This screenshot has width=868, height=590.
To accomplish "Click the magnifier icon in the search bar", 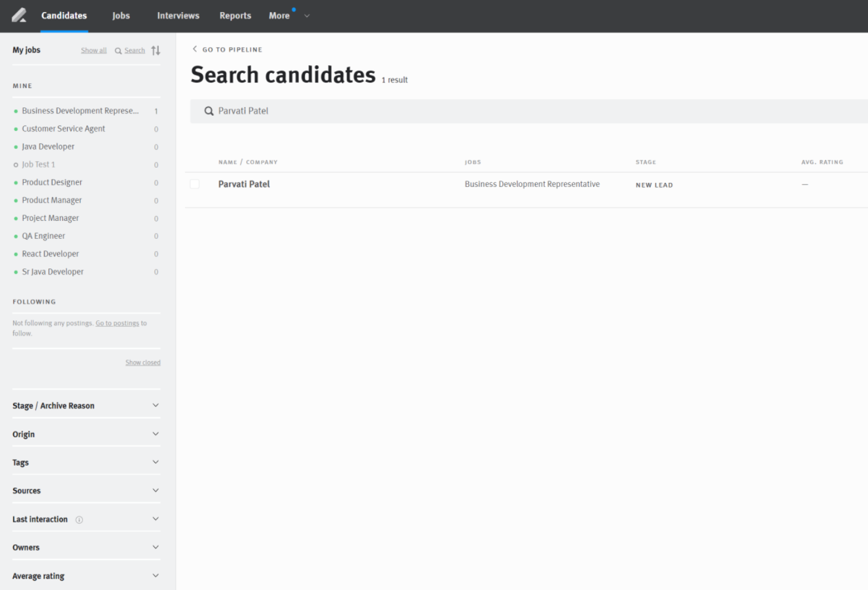I will pyautogui.click(x=208, y=111).
